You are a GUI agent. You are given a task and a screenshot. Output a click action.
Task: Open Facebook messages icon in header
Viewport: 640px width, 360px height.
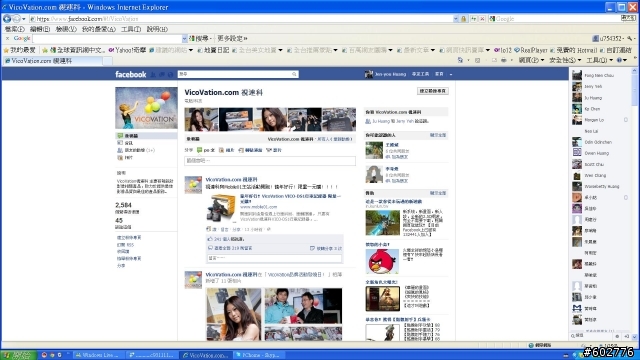(x=162, y=74)
